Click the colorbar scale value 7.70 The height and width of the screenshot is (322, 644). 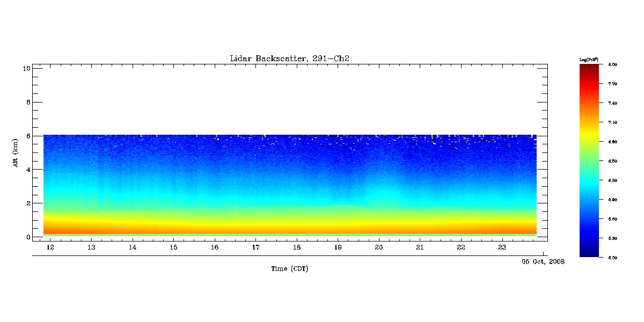coord(613,84)
